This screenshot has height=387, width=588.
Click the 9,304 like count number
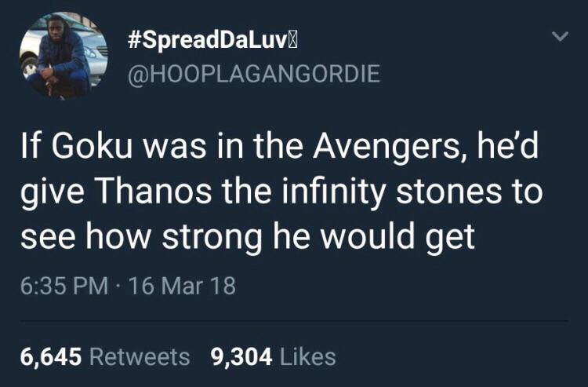point(242,356)
